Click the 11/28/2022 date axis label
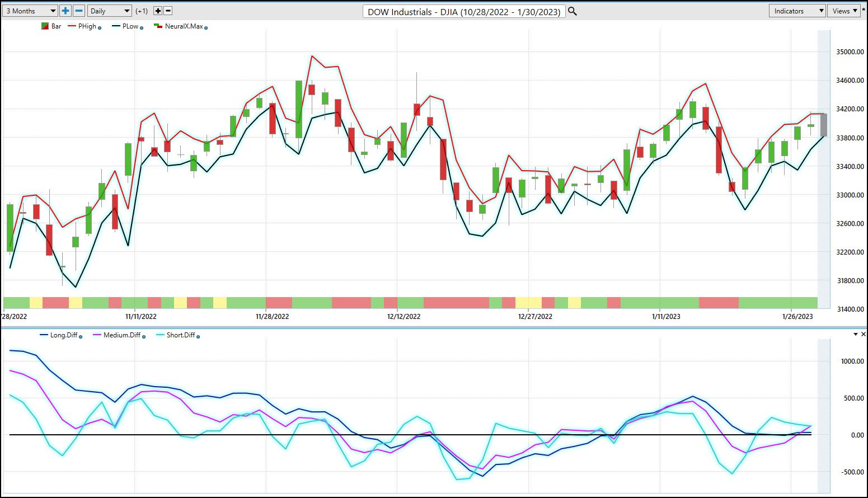Image resolution: width=868 pixels, height=498 pixels. (x=273, y=317)
